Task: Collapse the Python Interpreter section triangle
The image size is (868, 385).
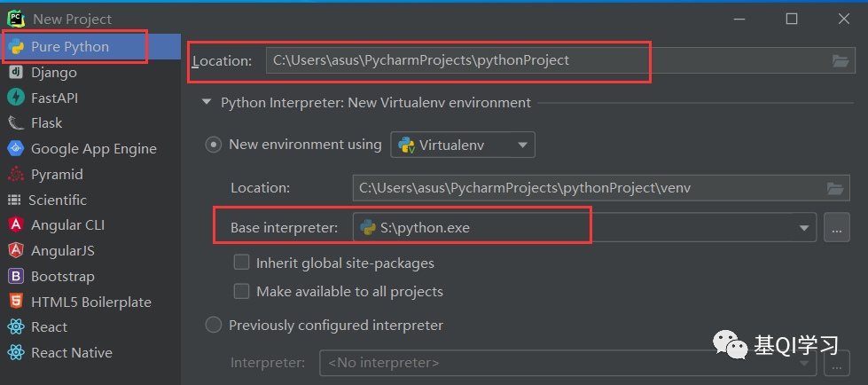Action: tap(207, 103)
